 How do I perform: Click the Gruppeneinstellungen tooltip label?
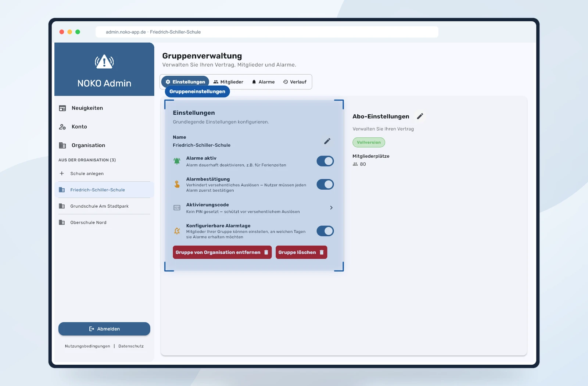point(197,92)
